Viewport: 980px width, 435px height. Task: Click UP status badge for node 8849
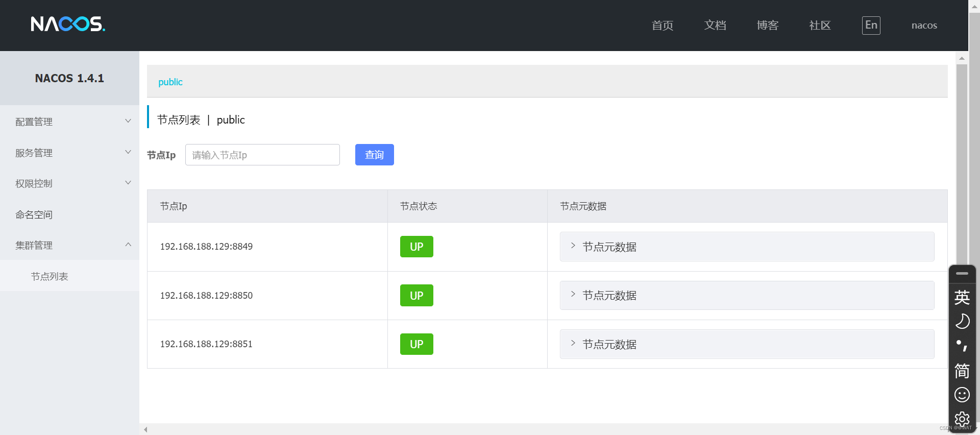416,247
